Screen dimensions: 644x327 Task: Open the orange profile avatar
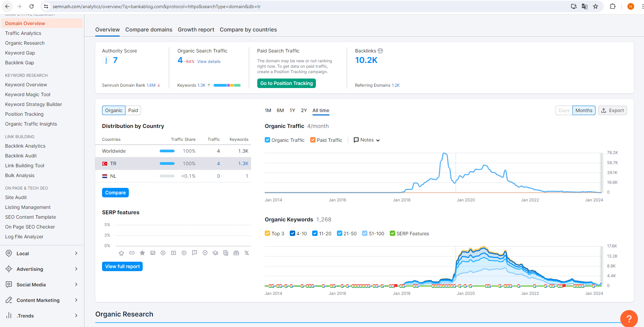click(631, 6)
